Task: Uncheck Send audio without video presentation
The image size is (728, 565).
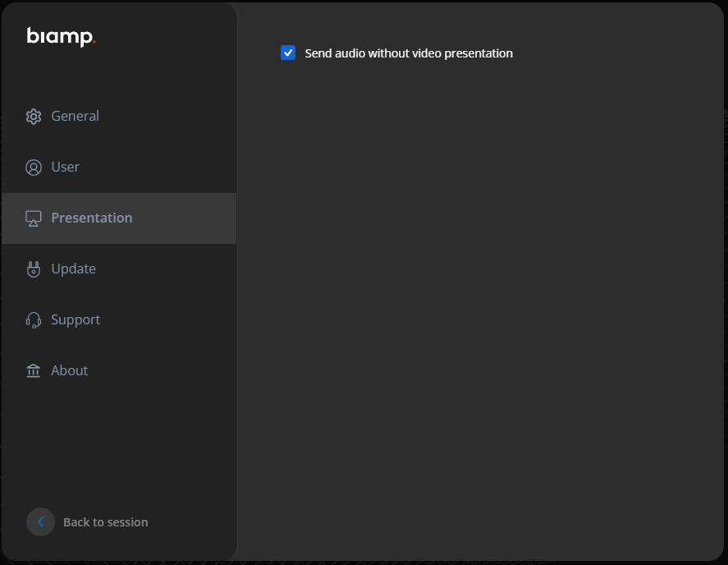Action: pyautogui.click(x=287, y=53)
